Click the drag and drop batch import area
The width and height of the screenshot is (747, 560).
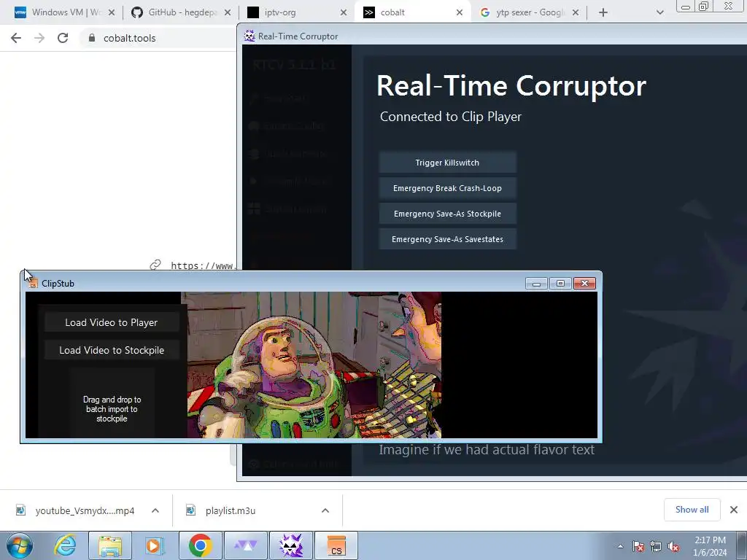click(112, 402)
